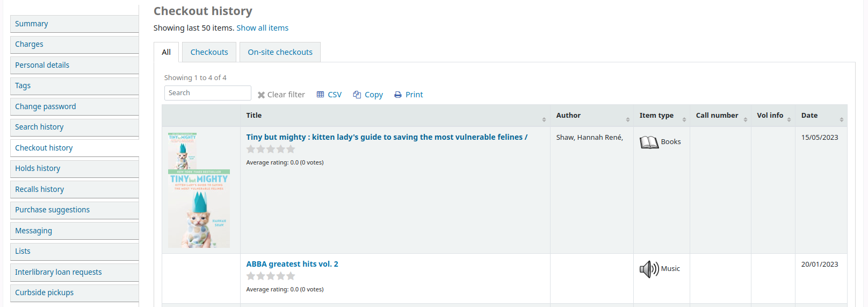Rate ABBA greatest hits one star
868x307 pixels.
click(x=251, y=276)
